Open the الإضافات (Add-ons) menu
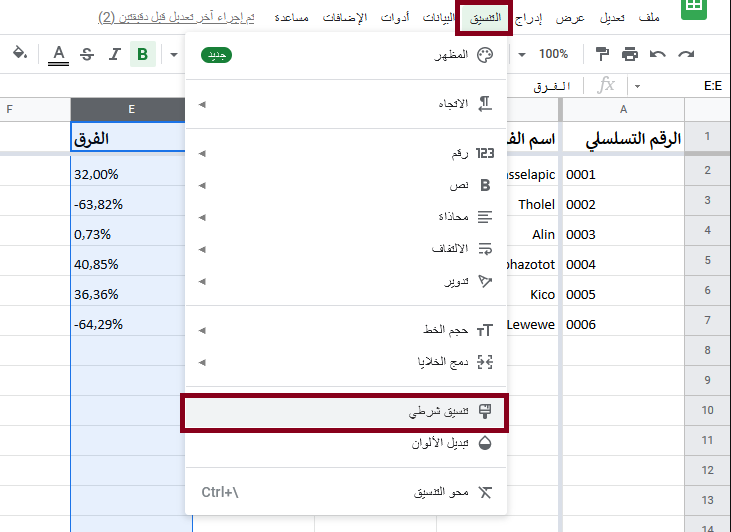This screenshot has width=731, height=532. pyautogui.click(x=345, y=18)
